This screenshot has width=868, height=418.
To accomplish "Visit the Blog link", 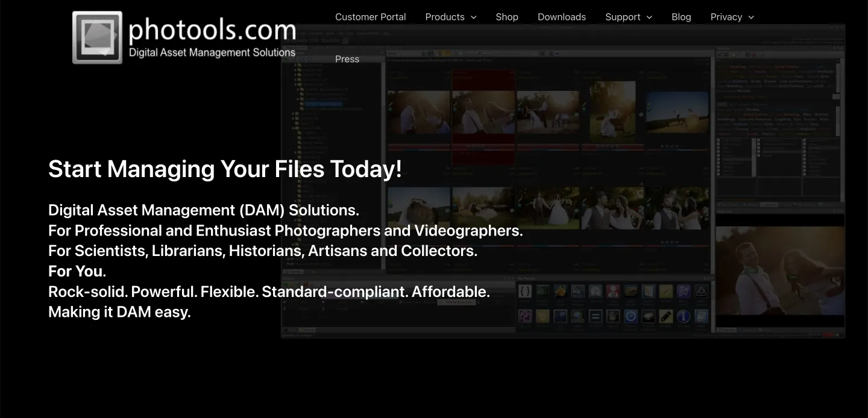I will [681, 17].
